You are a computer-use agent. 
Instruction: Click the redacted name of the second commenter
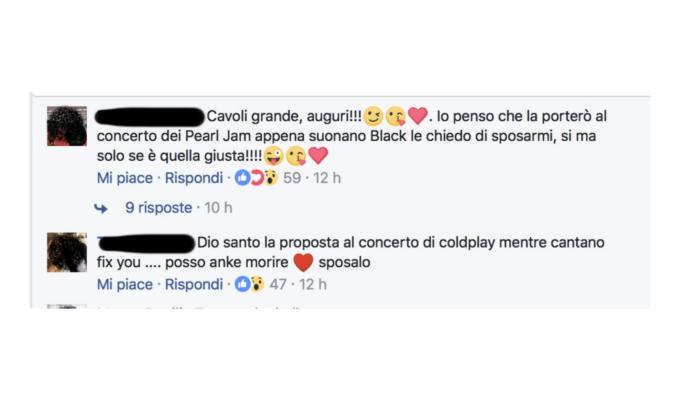tap(146, 243)
